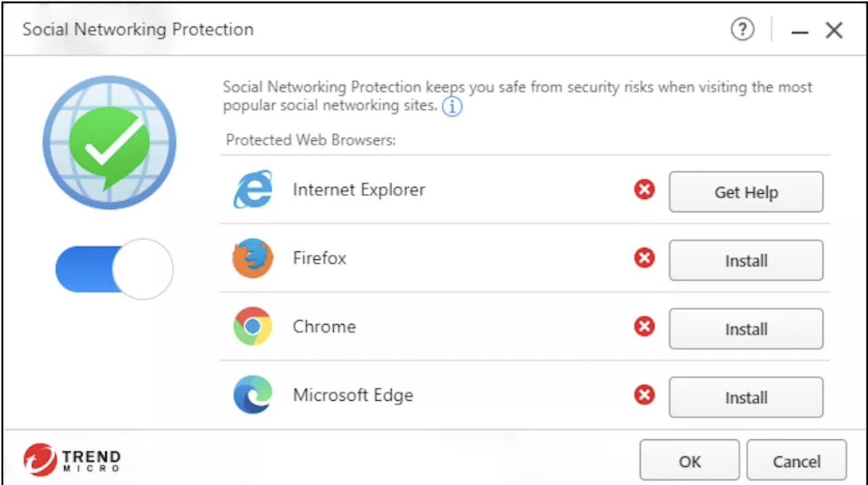This screenshot has height=485, width=868.
Task: Minimize the Social Networking Protection window
Action: (799, 31)
